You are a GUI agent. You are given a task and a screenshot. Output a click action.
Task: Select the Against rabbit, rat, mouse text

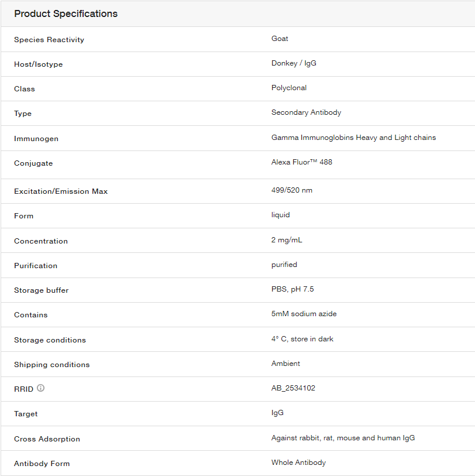(x=343, y=438)
